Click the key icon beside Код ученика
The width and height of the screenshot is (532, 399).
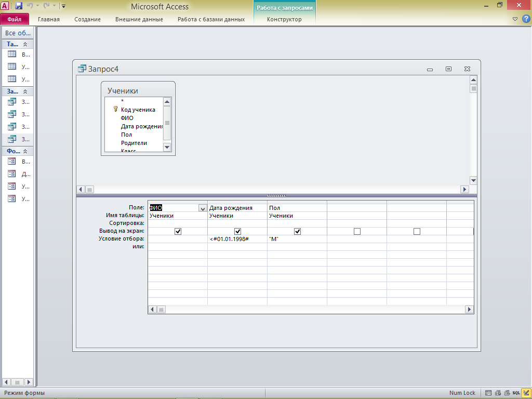tap(115, 109)
